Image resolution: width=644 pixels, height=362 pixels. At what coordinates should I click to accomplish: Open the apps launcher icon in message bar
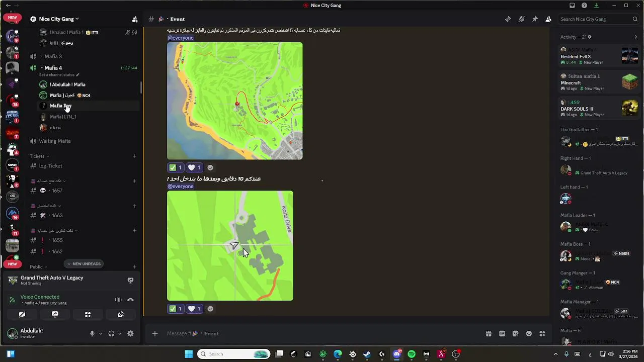[x=542, y=333]
